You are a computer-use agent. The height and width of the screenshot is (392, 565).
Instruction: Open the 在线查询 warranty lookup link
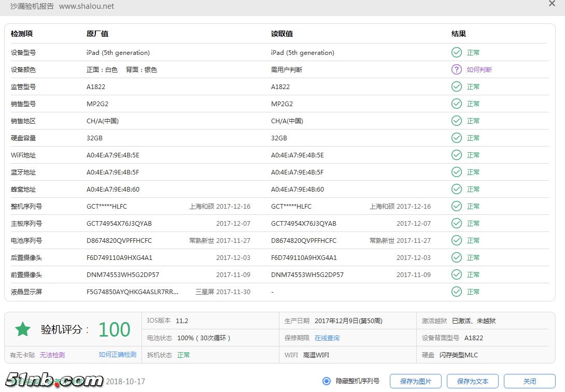point(327,338)
